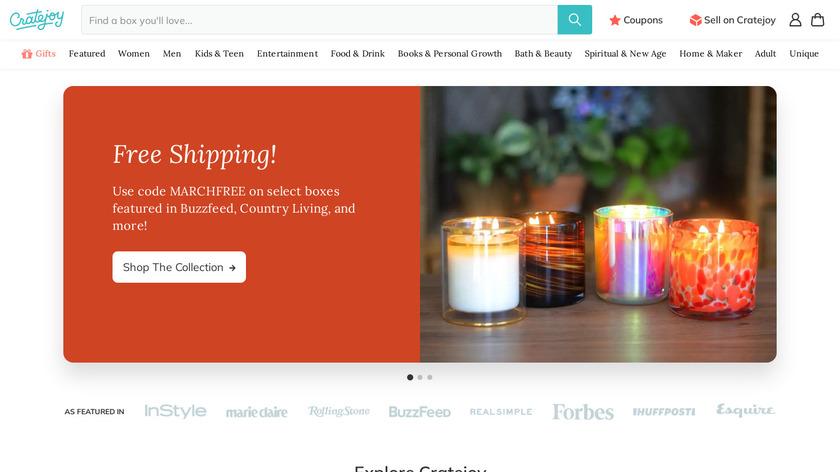Click the Sell on Cratejoy box icon
The height and width of the screenshot is (472, 840).
click(x=695, y=20)
